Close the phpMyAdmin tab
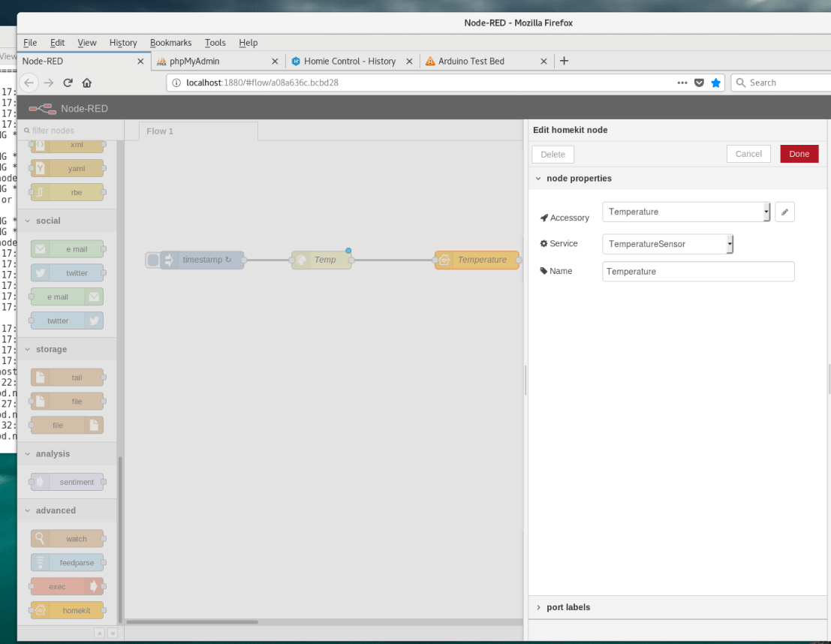This screenshot has width=831, height=644. (x=275, y=62)
